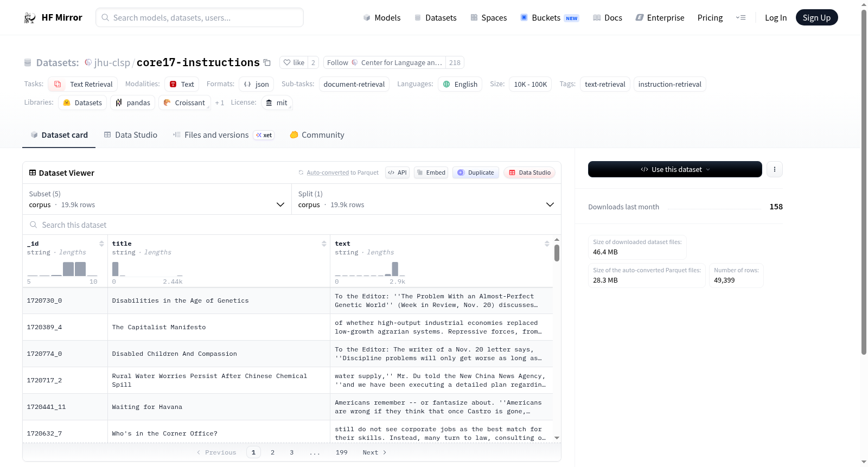
Task: Click the Embed button
Action: (431, 172)
